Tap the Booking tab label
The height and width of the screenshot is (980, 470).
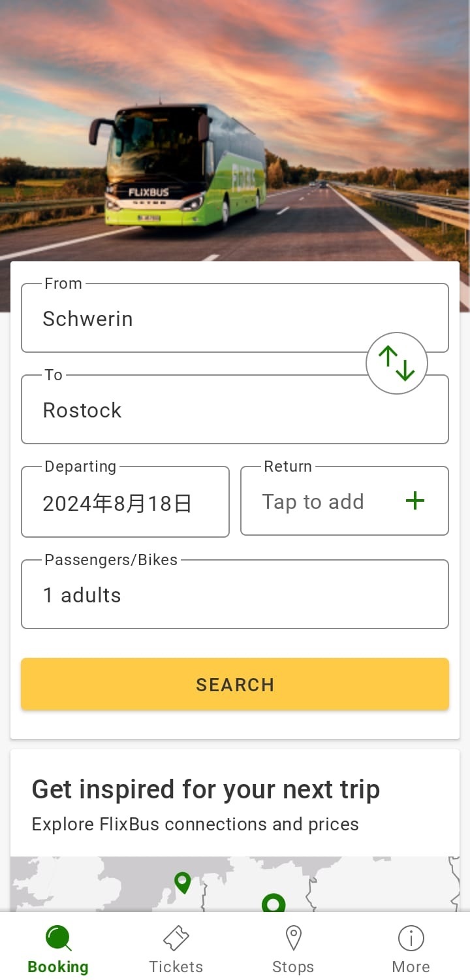click(58, 967)
